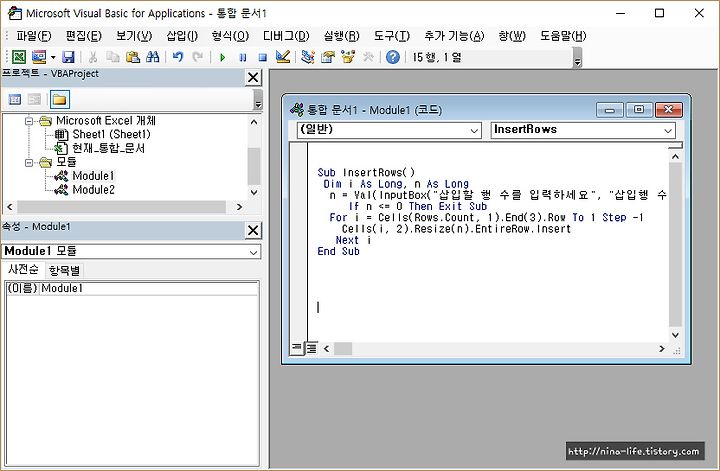The image size is (720, 471).
Task: Run the macro with the green play icon
Action: point(223,57)
